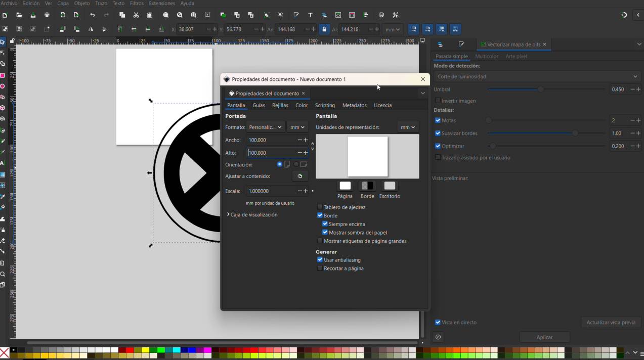Open the format units mm dropdown
The width and height of the screenshot is (644, 360).
coord(297,127)
